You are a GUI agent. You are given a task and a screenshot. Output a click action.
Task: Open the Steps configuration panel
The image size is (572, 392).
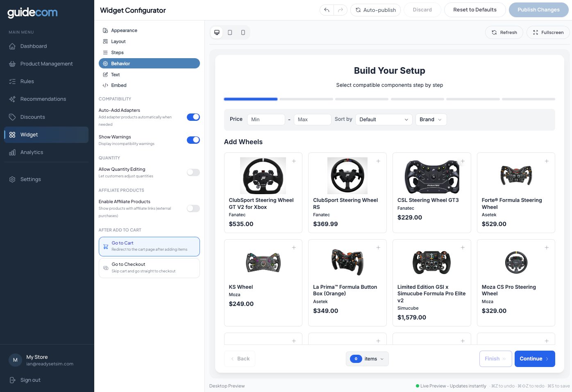click(x=118, y=52)
